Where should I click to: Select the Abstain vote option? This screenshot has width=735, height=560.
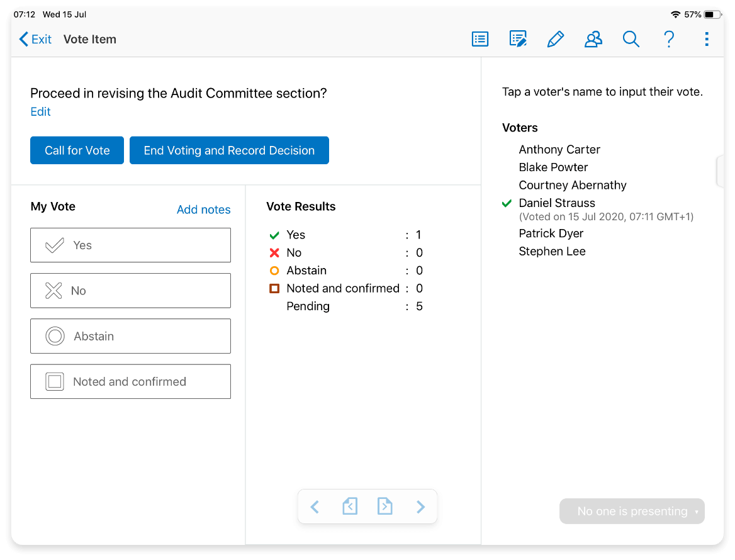click(130, 336)
